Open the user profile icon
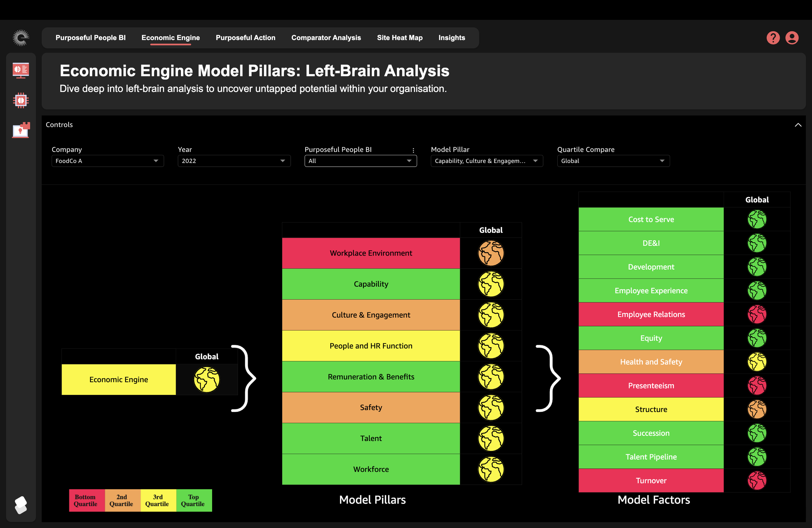Image resolution: width=812 pixels, height=528 pixels. [x=792, y=38]
